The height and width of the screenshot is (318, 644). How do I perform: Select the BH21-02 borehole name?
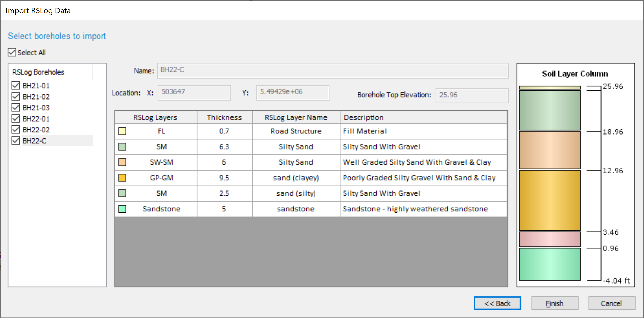[36, 97]
